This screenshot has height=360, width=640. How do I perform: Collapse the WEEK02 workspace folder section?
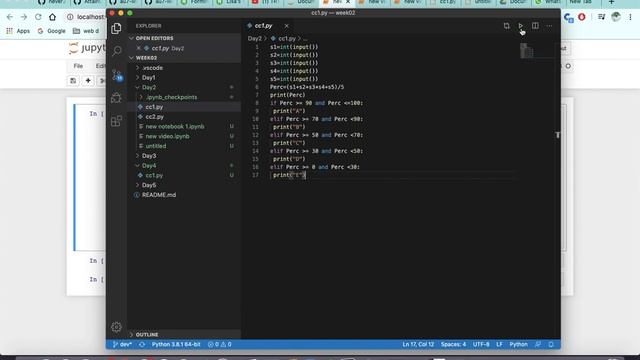(x=184, y=58)
